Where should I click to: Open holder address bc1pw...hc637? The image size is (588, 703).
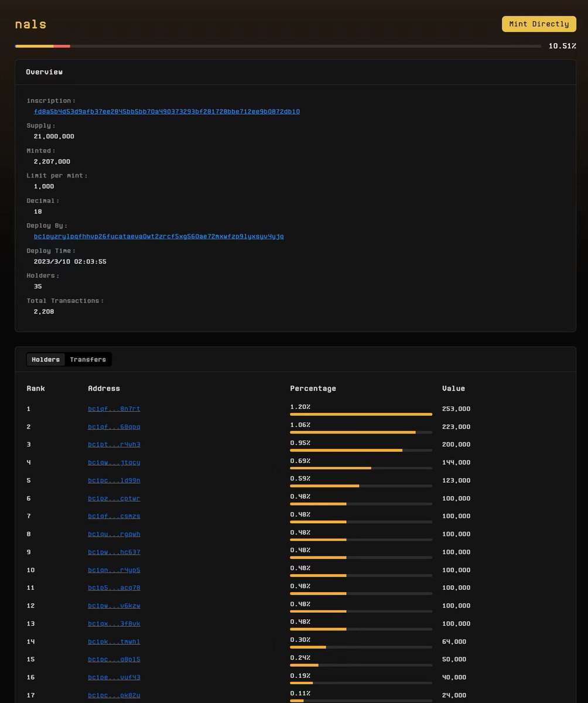tap(114, 552)
